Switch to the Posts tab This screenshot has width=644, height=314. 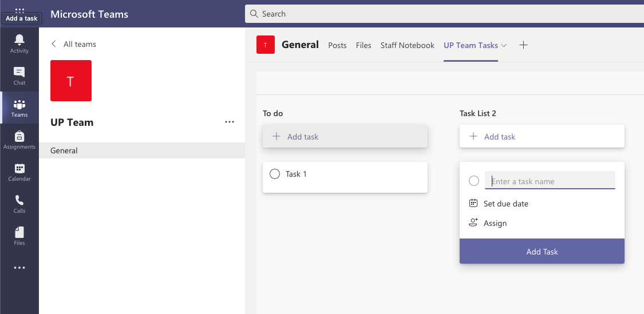point(337,46)
